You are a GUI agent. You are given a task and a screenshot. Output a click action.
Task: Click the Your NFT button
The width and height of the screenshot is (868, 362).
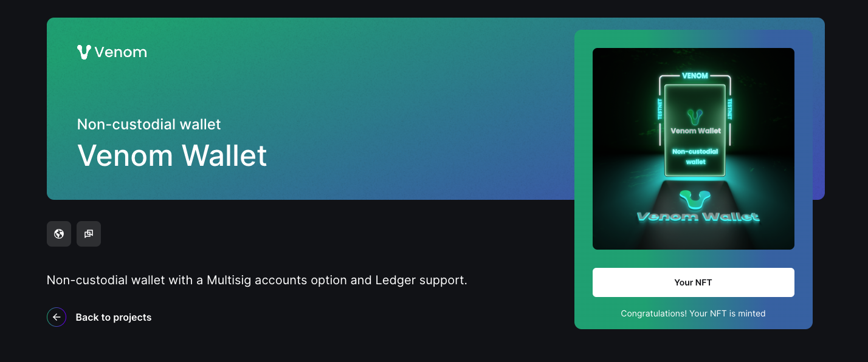click(x=694, y=282)
